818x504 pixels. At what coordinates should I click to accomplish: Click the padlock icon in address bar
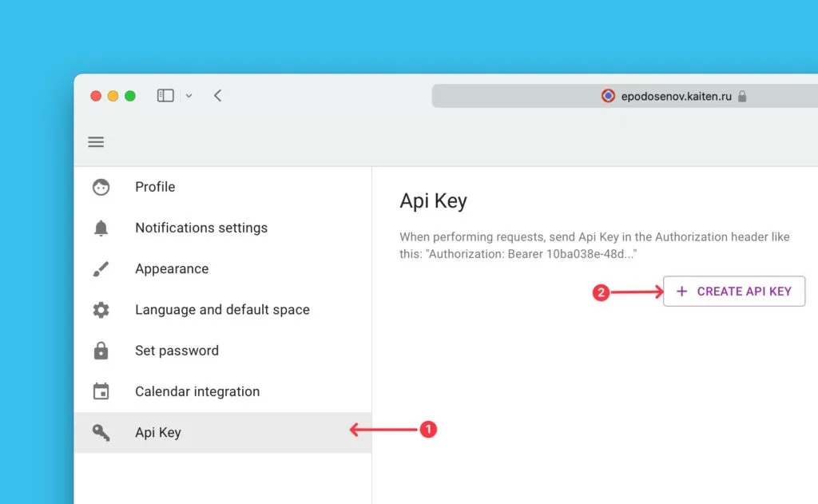point(742,96)
